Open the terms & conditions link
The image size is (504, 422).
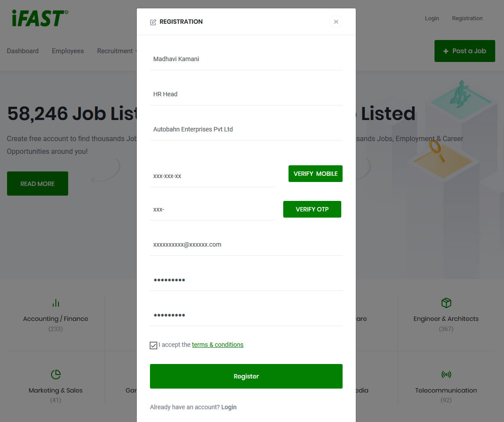pos(218,345)
